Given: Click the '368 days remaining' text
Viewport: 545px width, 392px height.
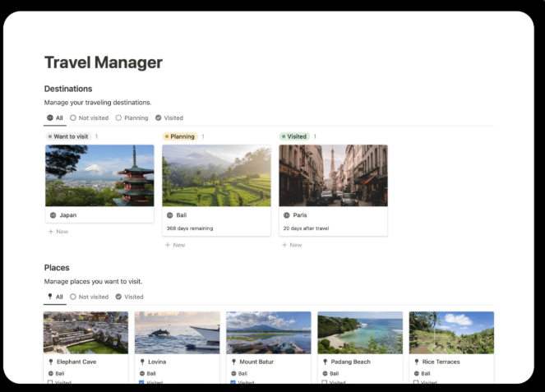Looking at the screenshot, I should (190, 228).
